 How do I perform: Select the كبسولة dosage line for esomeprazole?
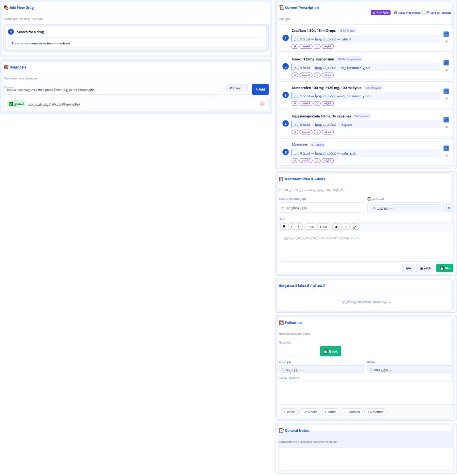(x=366, y=125)
